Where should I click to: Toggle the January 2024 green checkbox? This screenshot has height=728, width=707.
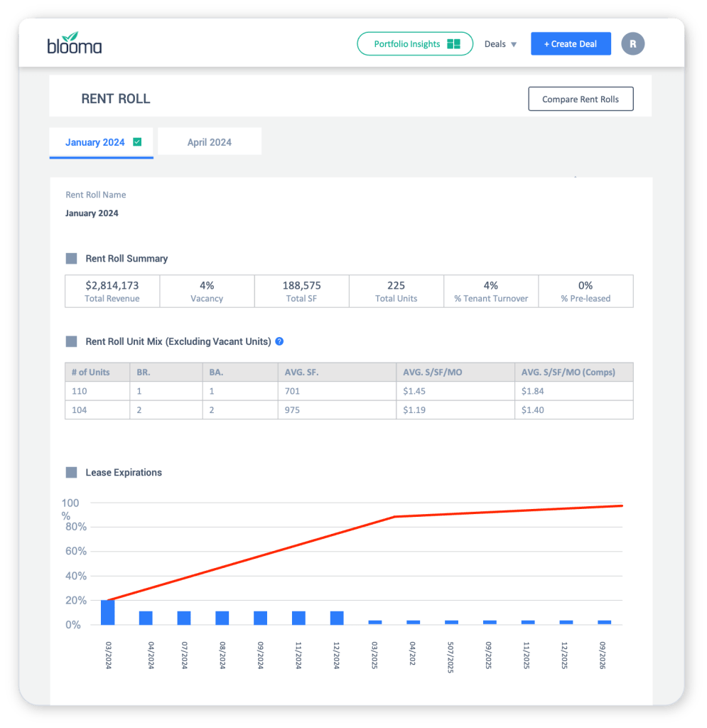(x=137, y=142)
